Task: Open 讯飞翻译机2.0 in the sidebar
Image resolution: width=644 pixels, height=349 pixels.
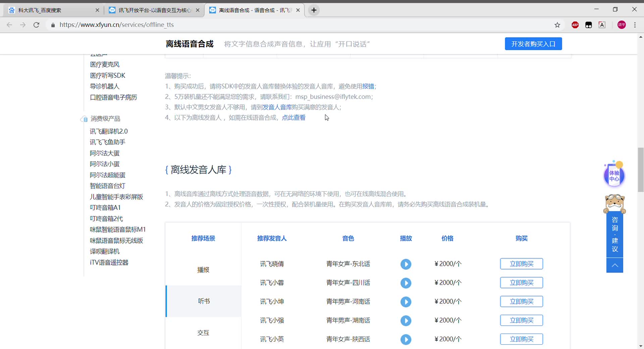Action: tap(109, 131)
